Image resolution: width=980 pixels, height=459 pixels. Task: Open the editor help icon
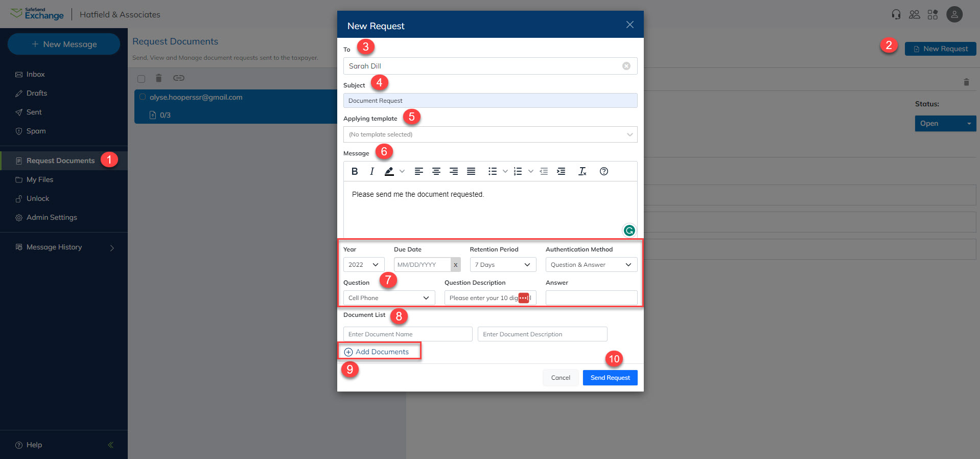604,171
